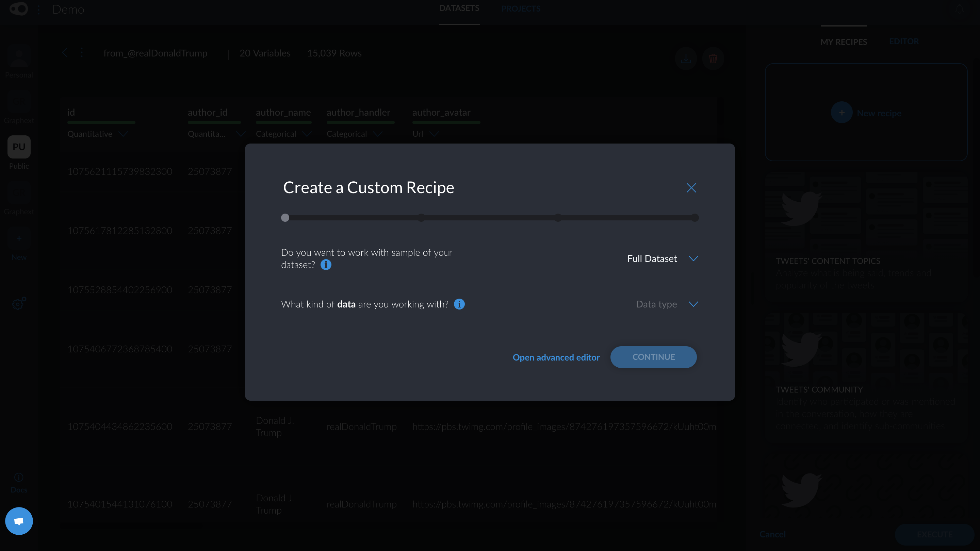This screenshot has height=551, width=980.
Task: Select the Public workspace icon
Action: (x=19, y=147)
